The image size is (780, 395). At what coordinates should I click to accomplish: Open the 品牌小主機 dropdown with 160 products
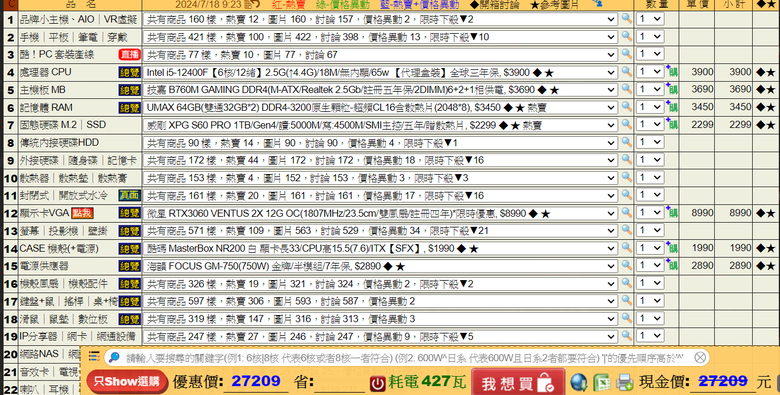coord(381,19)
